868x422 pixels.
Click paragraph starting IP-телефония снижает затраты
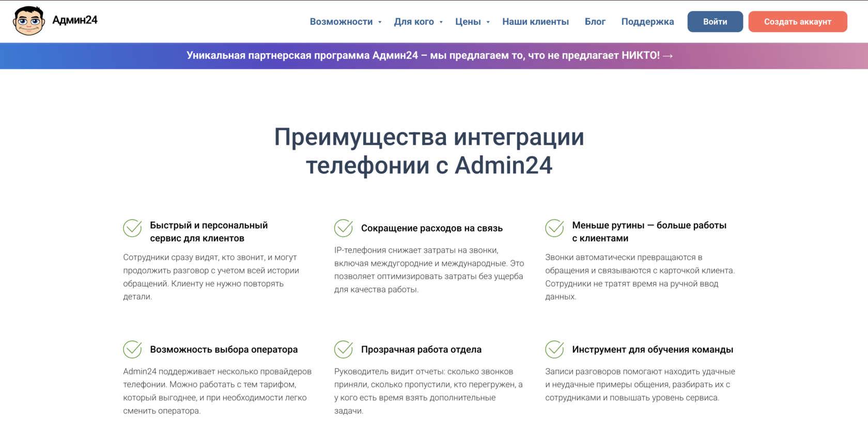pos(429,270)
